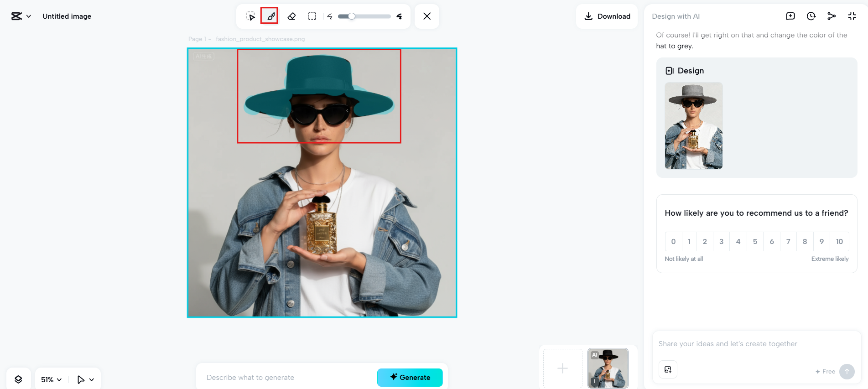
Task: Start a new AI chat
Action: tap(790, 16)
